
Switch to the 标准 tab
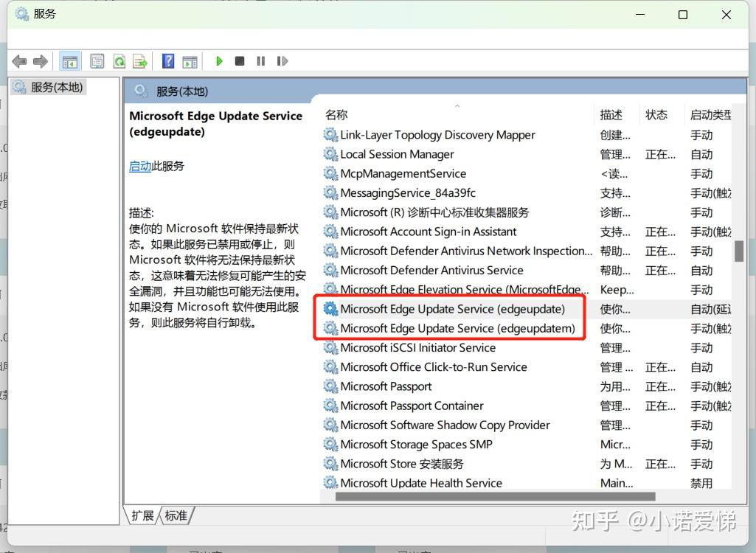[176, 515]
